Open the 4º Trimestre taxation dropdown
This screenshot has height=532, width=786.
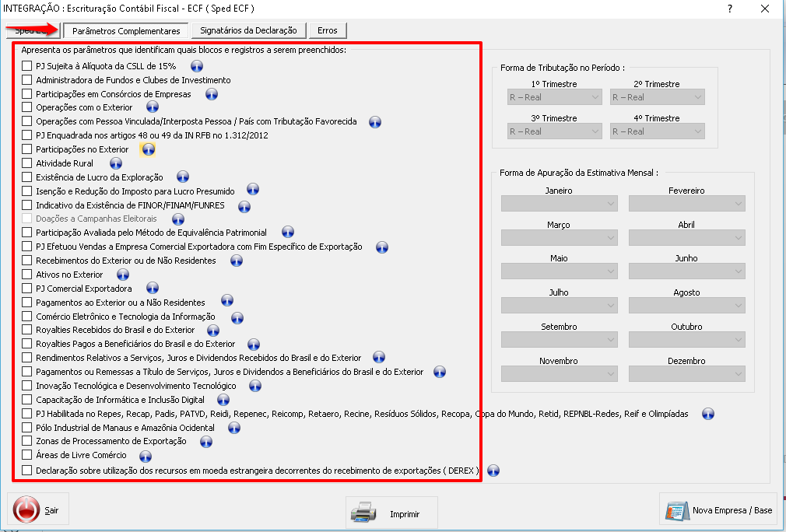pyautogui.click(x=658, y=131)
